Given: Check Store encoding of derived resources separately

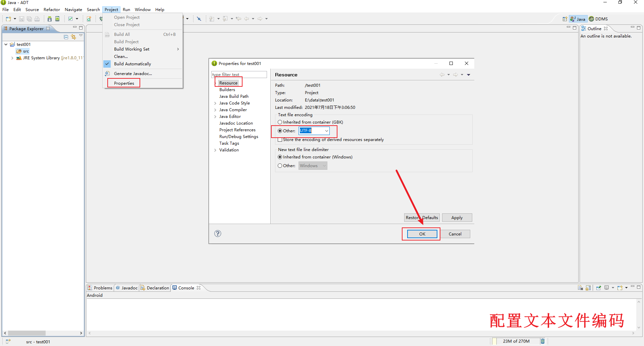Looking at the screenshot, I should (x=280, y=140).
